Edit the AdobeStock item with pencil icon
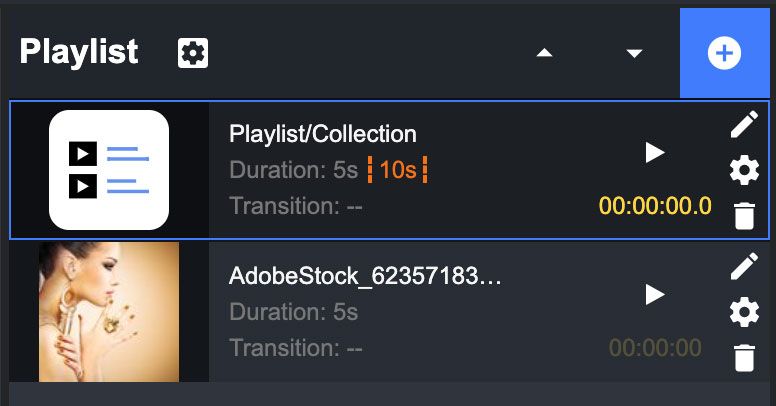The image size is (776, 406). pyautogui.click(x=744, y=266)
